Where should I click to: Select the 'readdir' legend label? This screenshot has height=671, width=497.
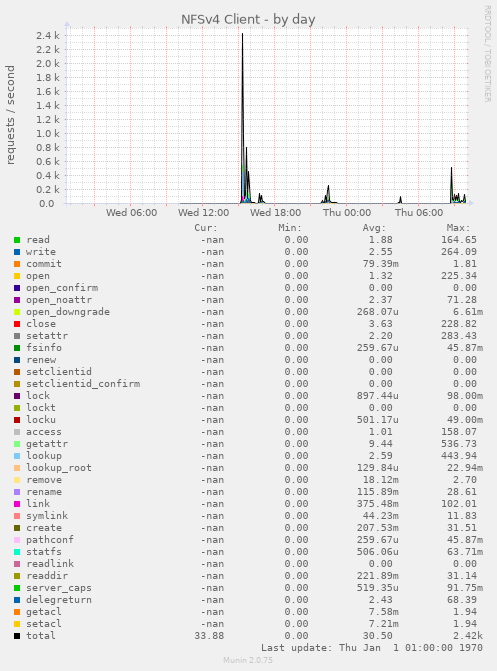pyautogui.click(x=47, y=576)
